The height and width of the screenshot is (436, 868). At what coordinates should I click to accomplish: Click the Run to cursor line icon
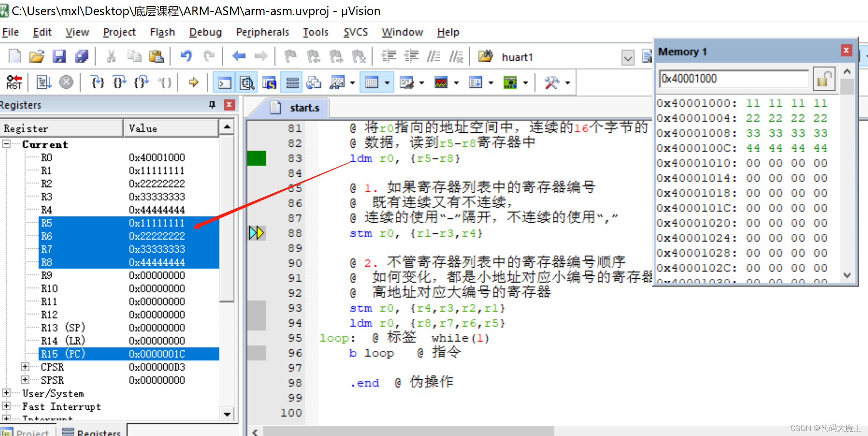point(164,82)
